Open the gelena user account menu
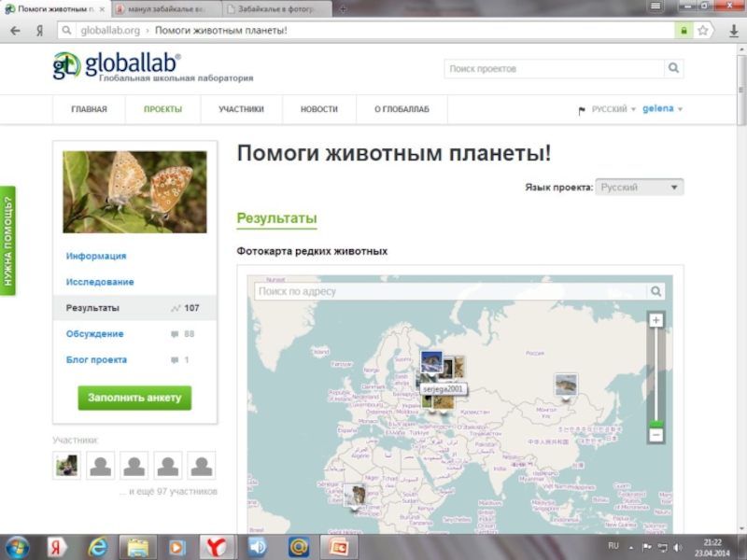 (x=662, y=109)
